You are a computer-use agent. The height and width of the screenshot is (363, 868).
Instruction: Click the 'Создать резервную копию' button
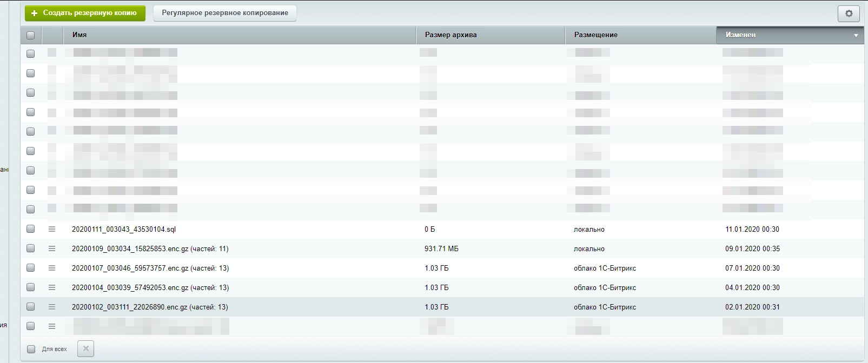[x=85, y=13]
